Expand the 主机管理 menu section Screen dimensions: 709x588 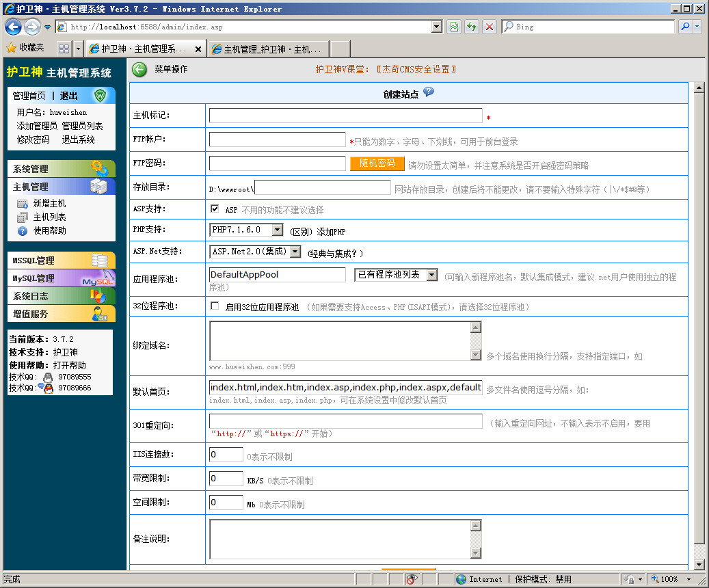pos(62,187)
